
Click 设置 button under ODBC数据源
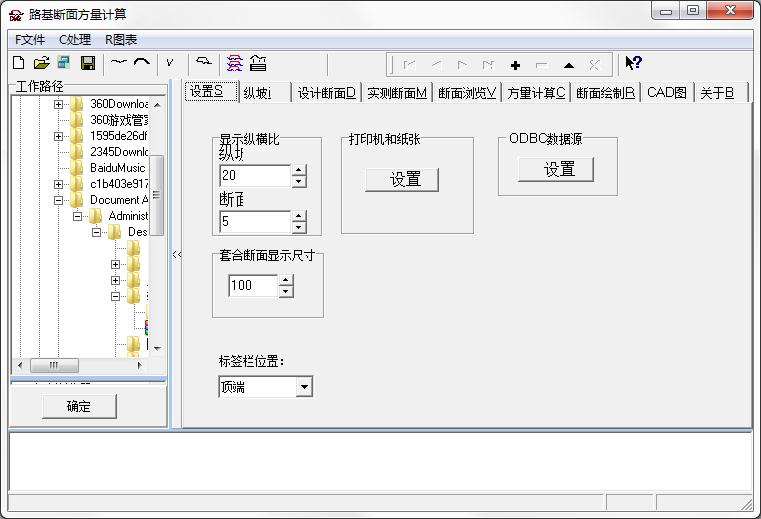[556, 169]
